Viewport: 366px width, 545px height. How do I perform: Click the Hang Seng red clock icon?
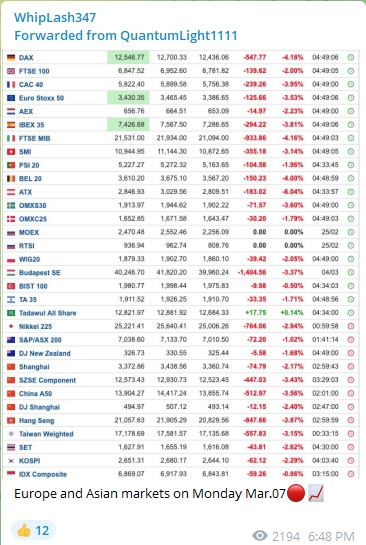[x=351, y=421]
